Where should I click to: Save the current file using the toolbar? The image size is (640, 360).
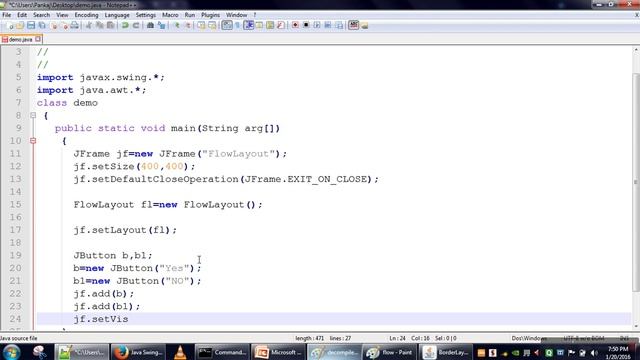coord(31,25)
